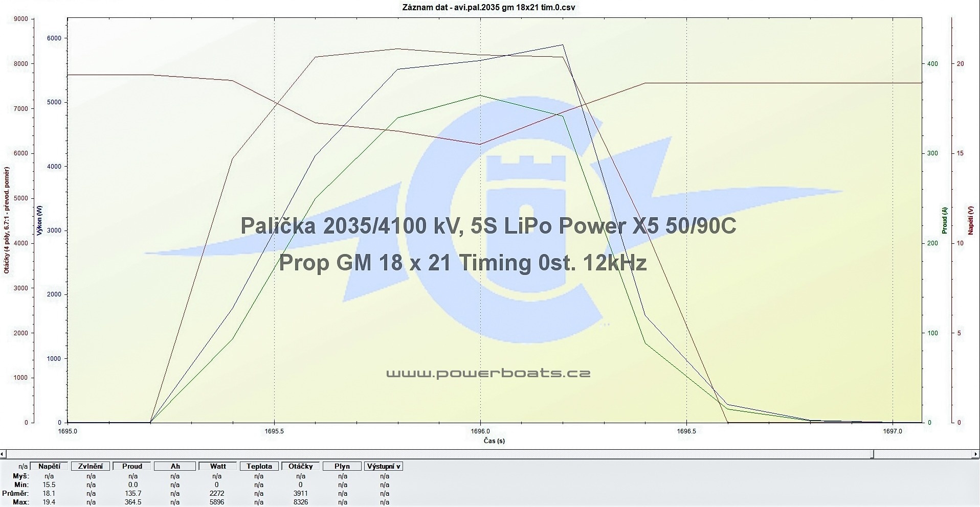
Task: Click the 'Proud (A)' axis label
Action: point(945,221)
